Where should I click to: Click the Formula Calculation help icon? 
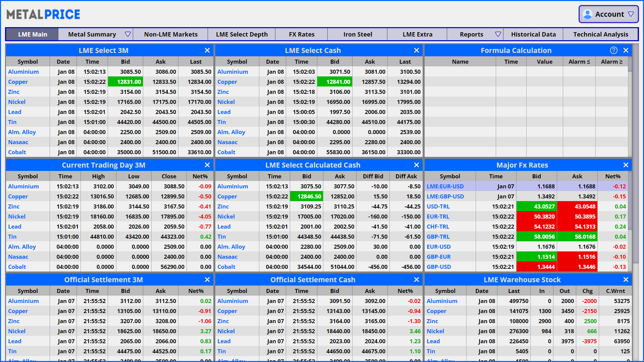coord(613,50)
